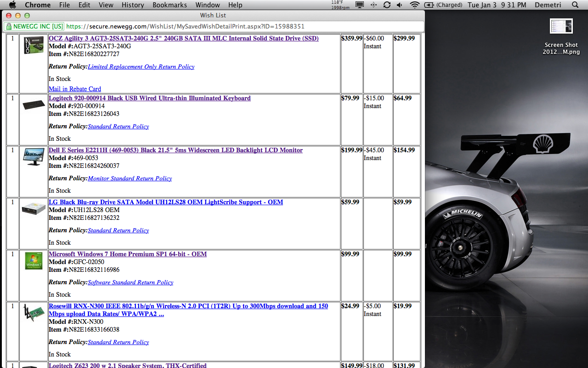Open the History menu
The height and width of the screenshot is (368, 588).
(133, 5)
